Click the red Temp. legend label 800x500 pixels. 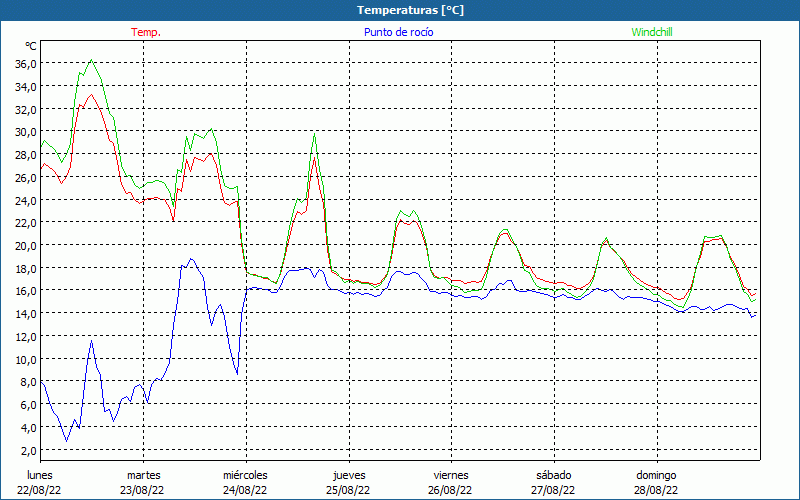point(146,32)
